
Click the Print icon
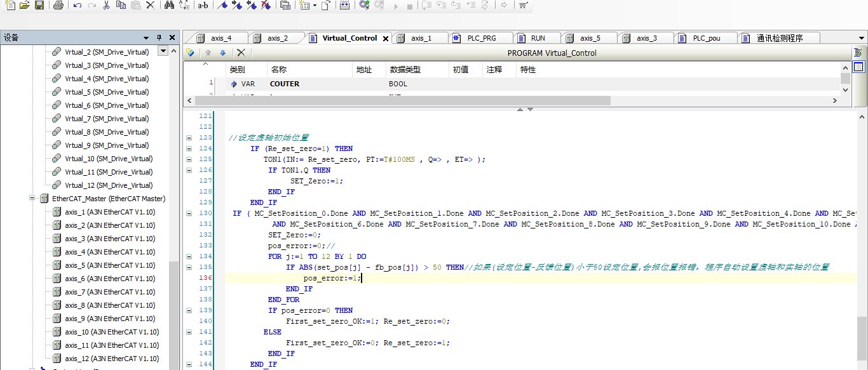point(58,5)
